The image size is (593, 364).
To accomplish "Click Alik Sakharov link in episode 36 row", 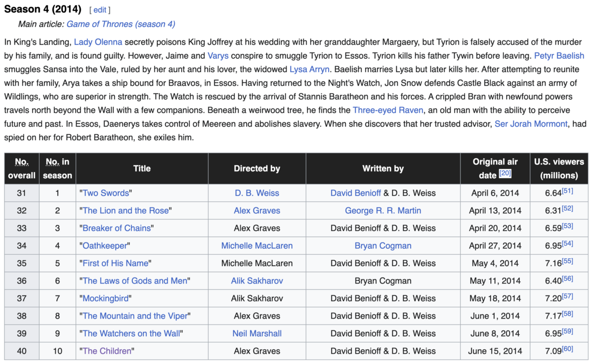I will [x=257, y=281].
